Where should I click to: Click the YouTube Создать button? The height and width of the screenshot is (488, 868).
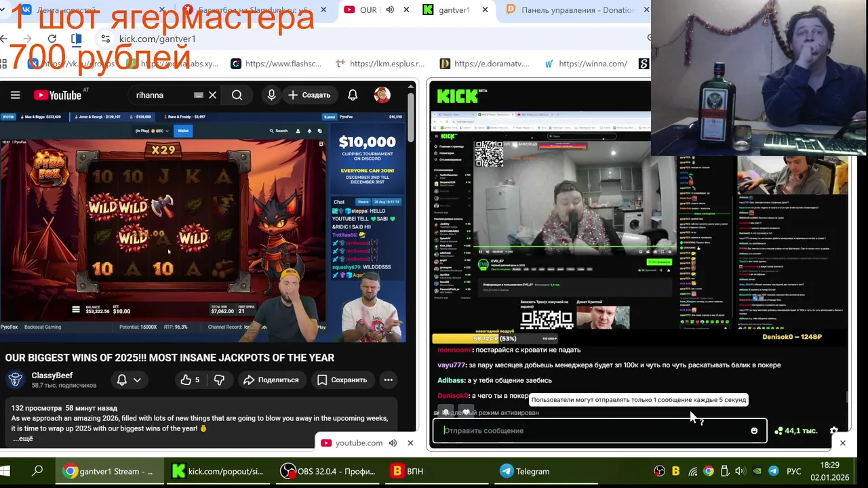(x=309, y=96)
